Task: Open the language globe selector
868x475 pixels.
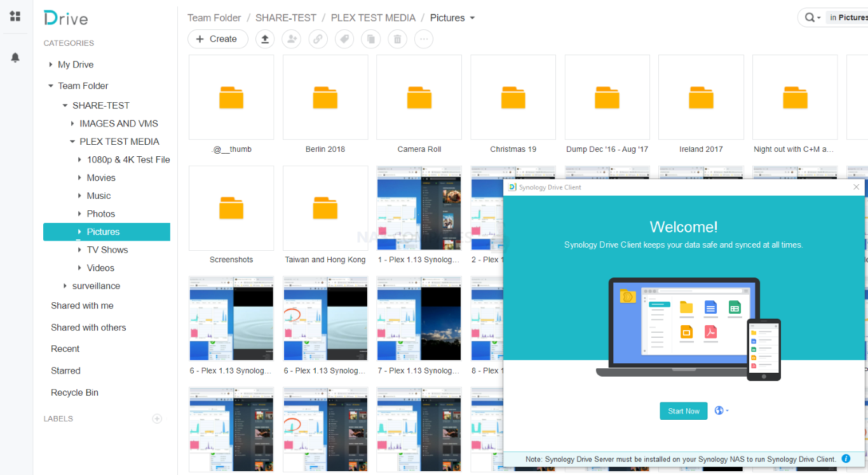Action: tap(721, 411)
